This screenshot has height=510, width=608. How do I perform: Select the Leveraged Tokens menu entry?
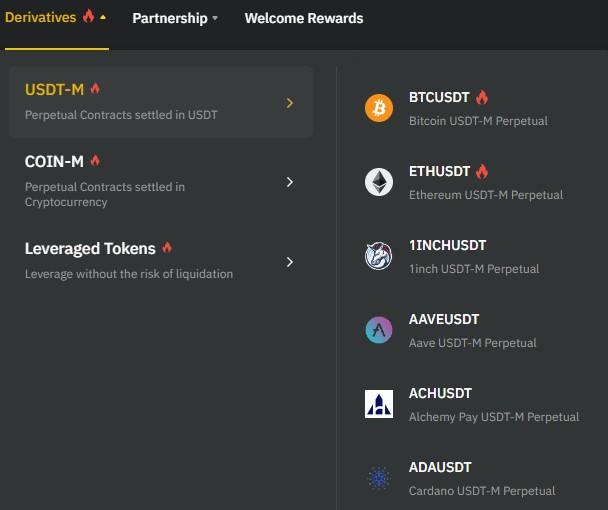coord(161,260)
